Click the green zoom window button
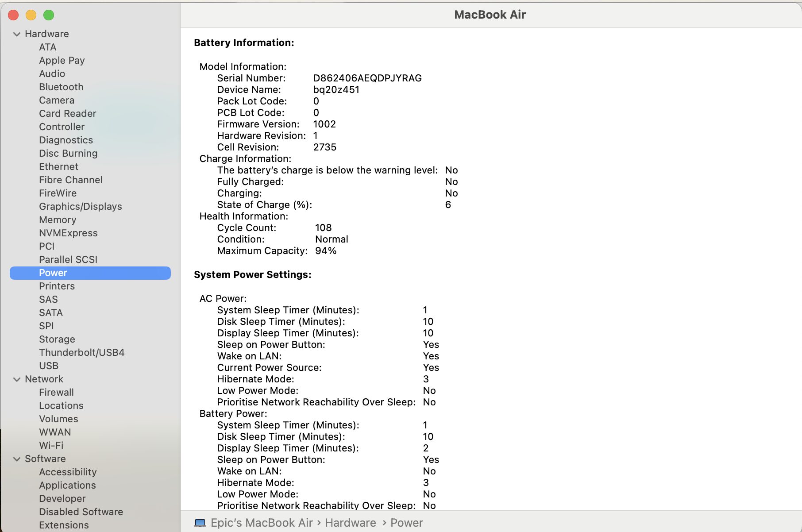802x532 pixels. click(x=49, y=15)
